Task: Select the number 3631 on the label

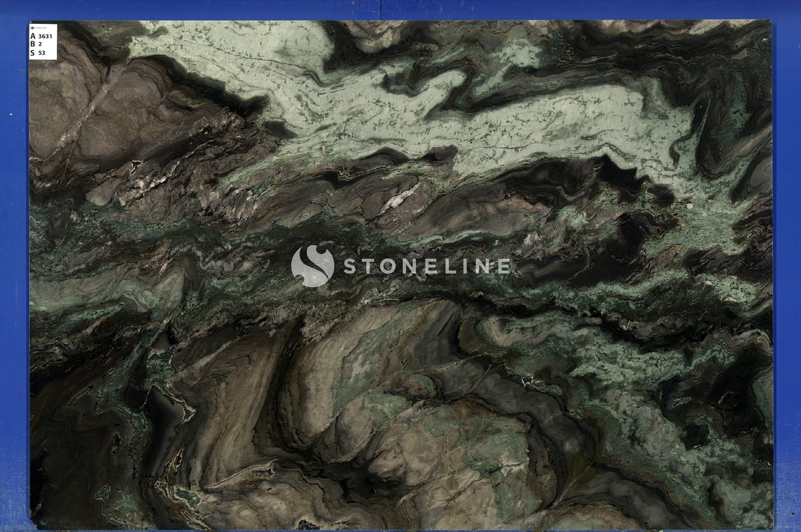Action: click(46, 36)
